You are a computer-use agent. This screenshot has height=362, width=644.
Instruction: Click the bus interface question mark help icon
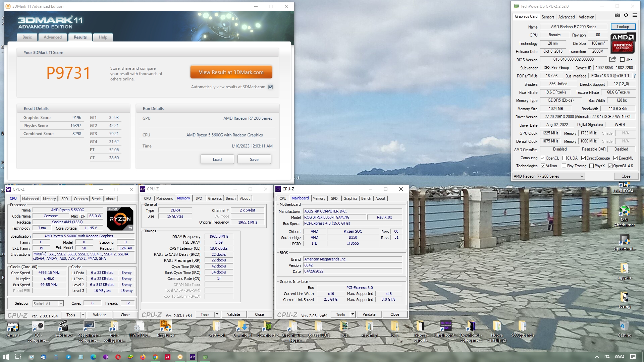coord(635,76)
